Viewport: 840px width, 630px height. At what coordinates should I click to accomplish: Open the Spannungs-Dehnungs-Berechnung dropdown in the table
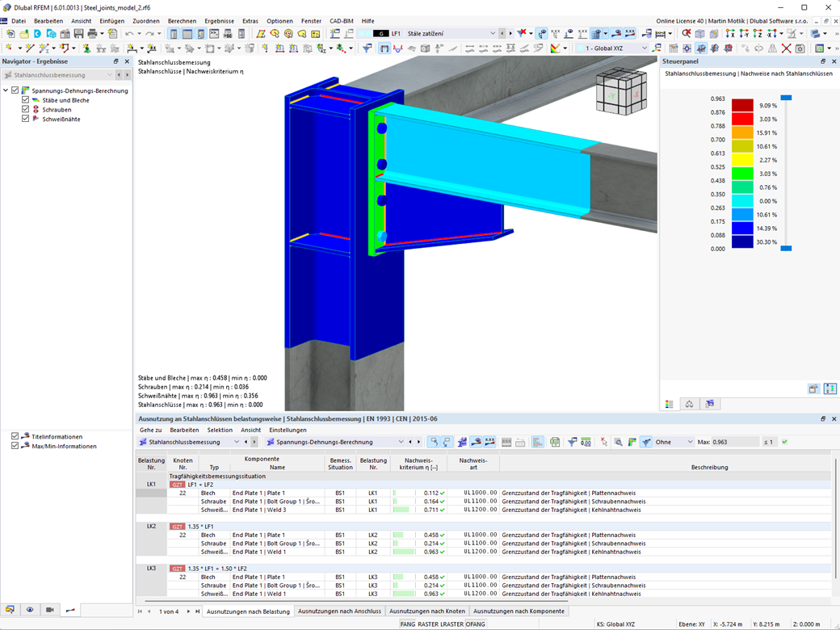401,442
